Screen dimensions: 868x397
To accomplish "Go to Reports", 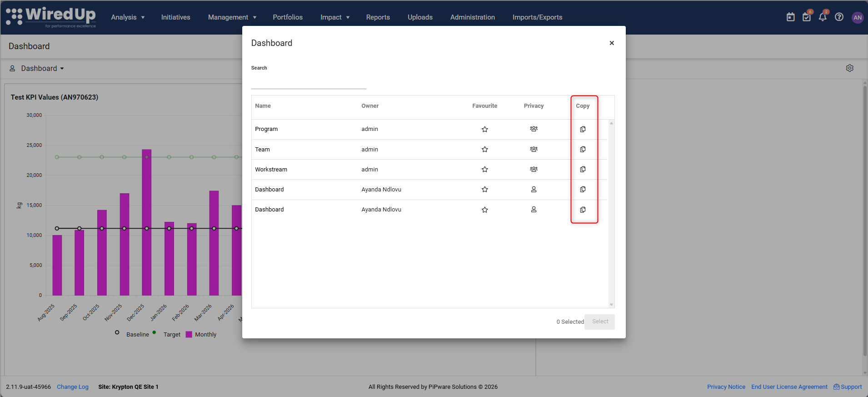I will [x=378, y=17].
